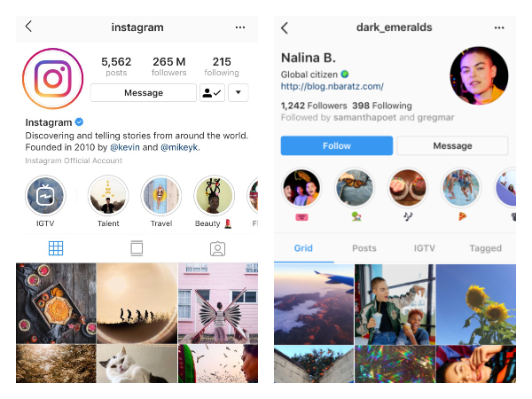
Task: Open the Beauty story highlight
Action: point(214,196)
